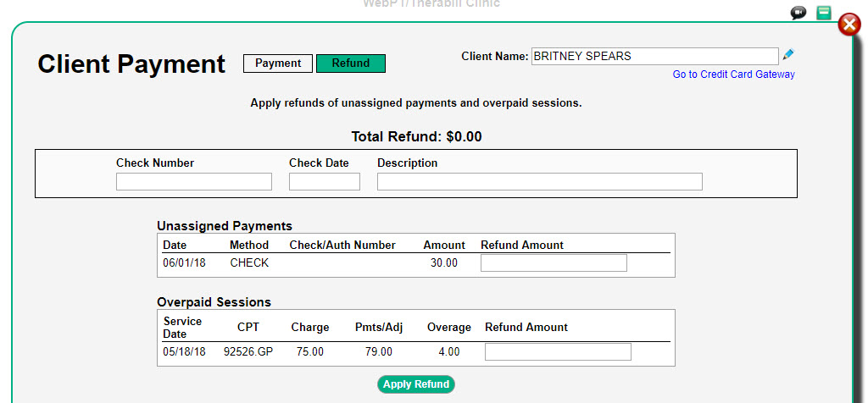
Task: Click the Unassigned Payments heading
Action: [x=225, y=226]
